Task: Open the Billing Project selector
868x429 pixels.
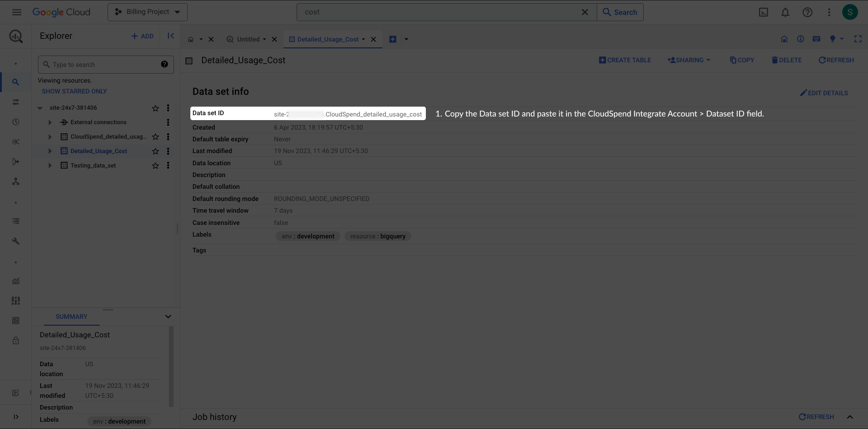Action: click(147, 12)
